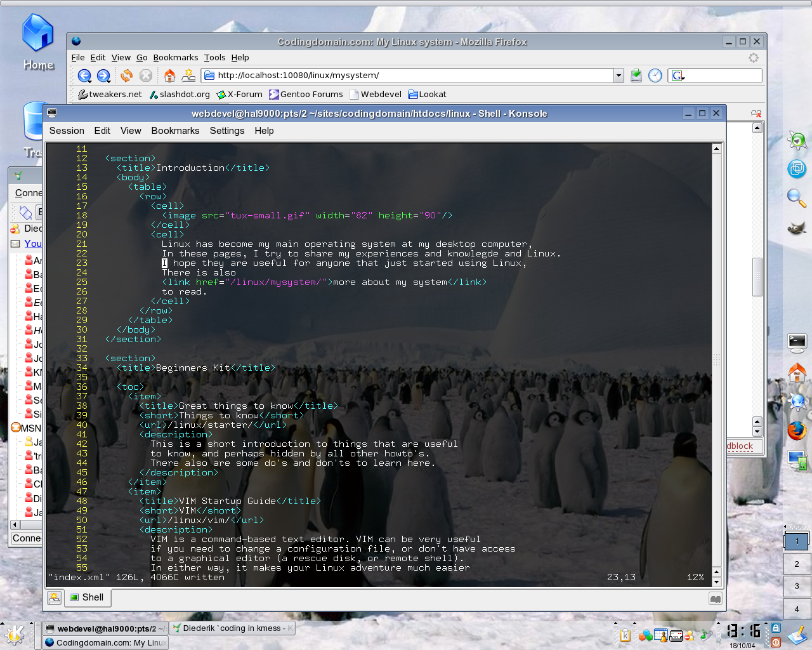Click the icon at Konsole's bottom-right corner
The height and width of the screenshot is (650, 812).
[716, 599]
